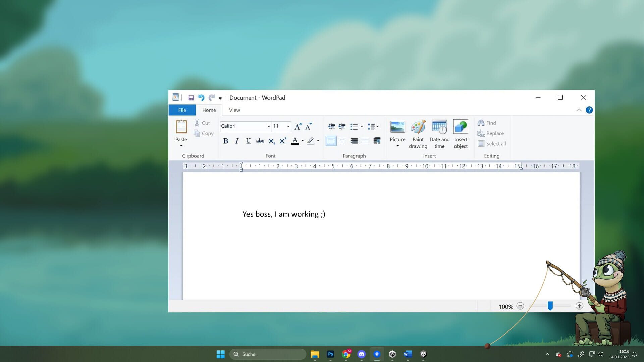This screenshot has height=362, width=644.
Task: Toggle italic formatting
Action: [237, 141]
